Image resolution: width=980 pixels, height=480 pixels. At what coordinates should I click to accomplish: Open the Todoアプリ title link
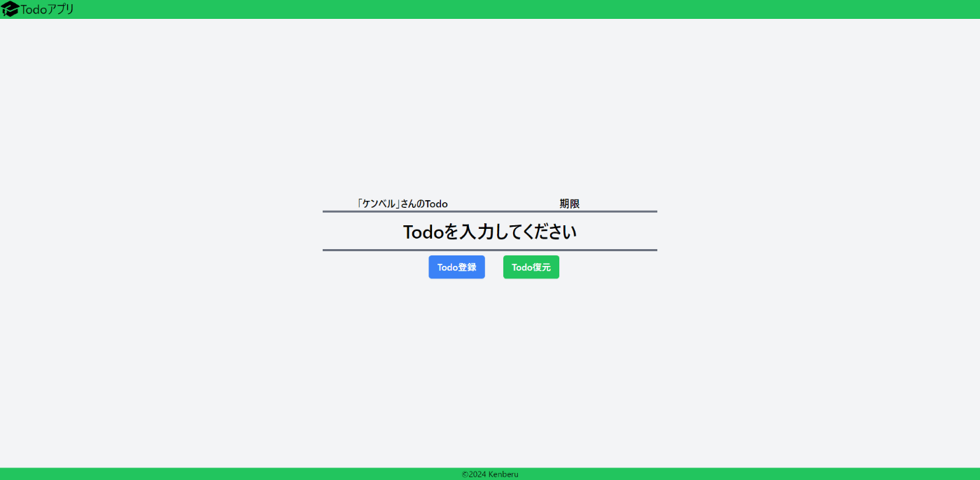point(47,9)
